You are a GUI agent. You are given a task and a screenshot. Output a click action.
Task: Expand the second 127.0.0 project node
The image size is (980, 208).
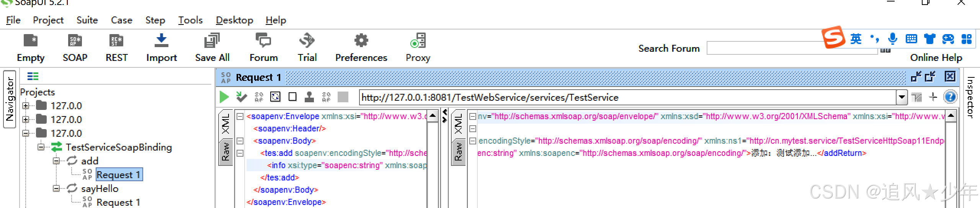pos(26,120)
